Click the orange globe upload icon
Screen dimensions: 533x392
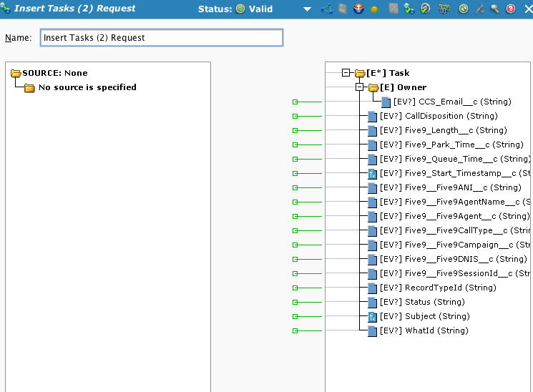coord(358,9)
